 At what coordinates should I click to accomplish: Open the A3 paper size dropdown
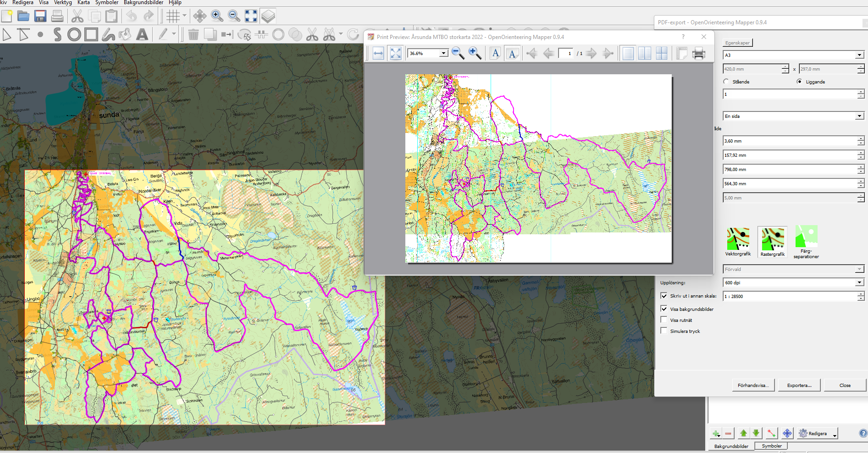(859, 55)
